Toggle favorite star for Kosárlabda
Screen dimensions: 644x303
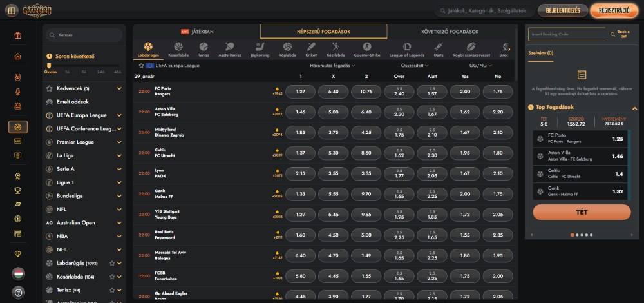pyautogui.click(x=111, y=277)
